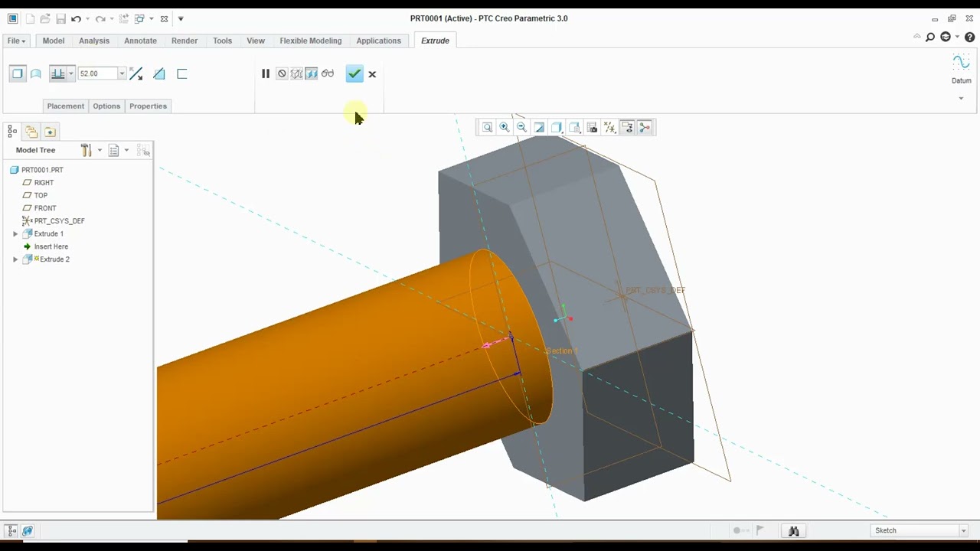Select the No Preview mode icon
The width and height of the screenshot is (980, 551).
pos(282,73)
